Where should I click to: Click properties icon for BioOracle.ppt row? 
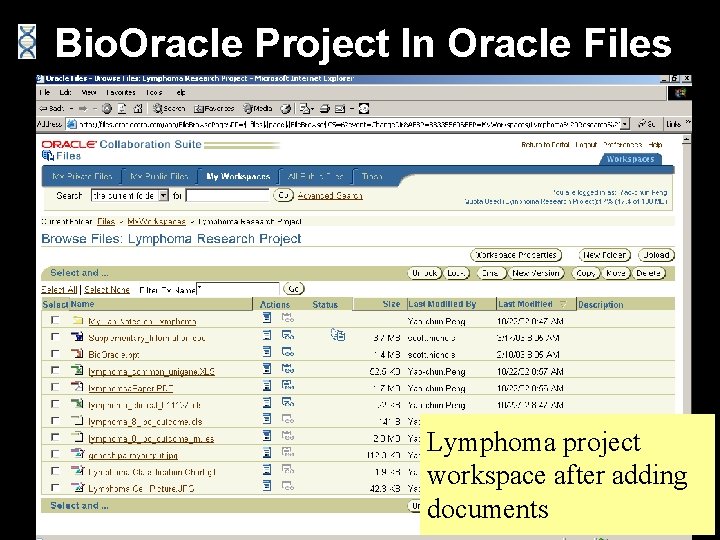267,352
